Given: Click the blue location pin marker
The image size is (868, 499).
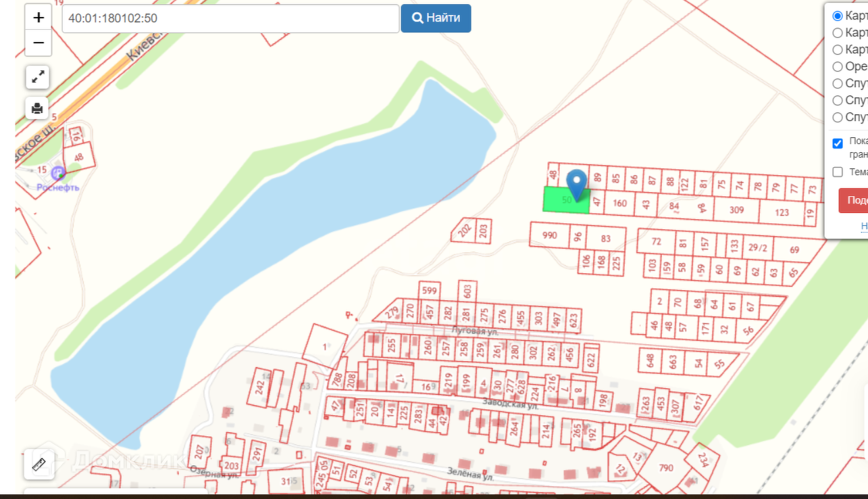Looking at the screenshot, I should 576,185.
